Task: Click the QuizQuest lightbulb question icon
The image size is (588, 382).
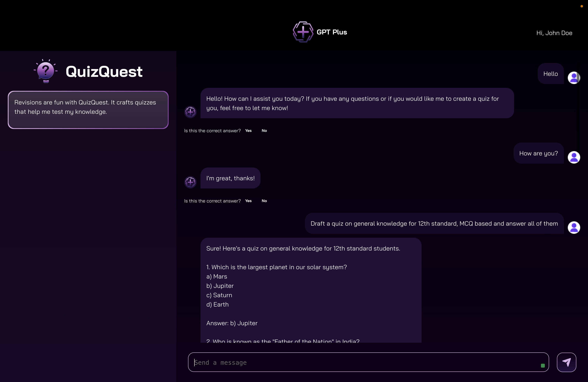Action: tap(45, 71)
